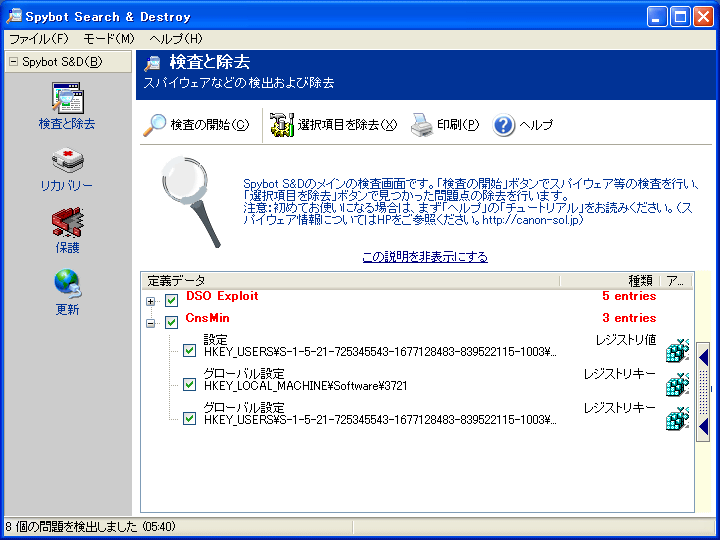This screenshot has width=720, height=540.
Task: Click the '5 entries' text
Action: tap(629, 296)
